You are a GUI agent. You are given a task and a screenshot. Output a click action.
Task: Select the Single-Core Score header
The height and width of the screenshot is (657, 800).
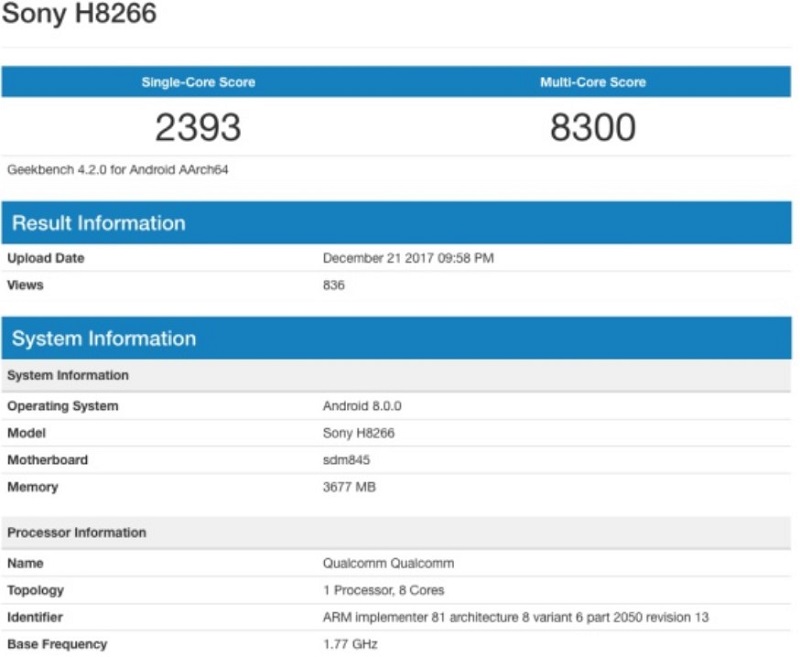pos(198,82)
